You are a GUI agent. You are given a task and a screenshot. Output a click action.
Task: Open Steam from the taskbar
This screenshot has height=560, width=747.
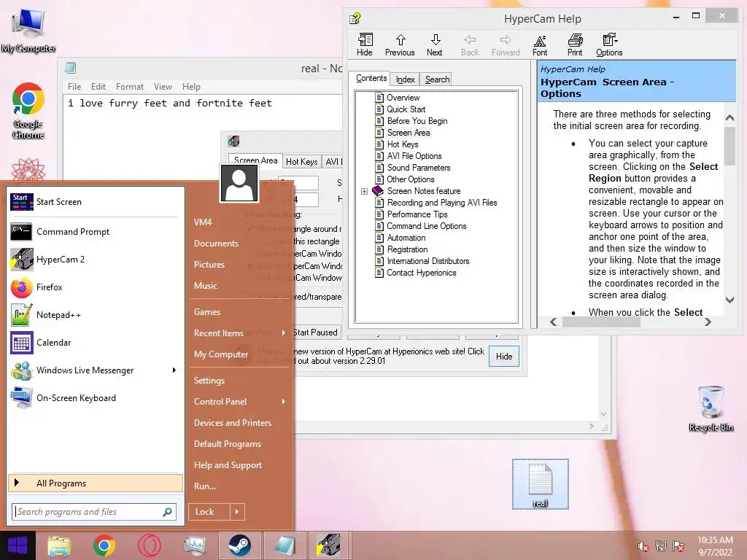tap(239, 545)
